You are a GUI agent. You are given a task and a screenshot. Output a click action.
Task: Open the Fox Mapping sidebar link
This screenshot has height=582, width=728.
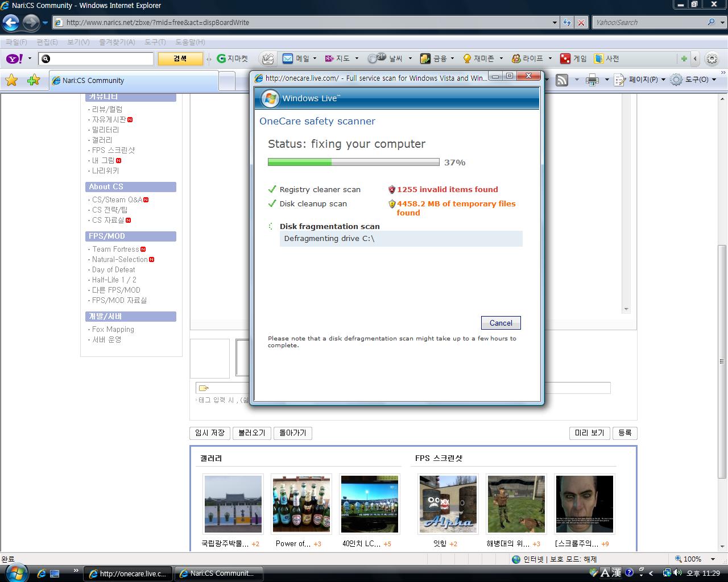click(x=113, y=329)
